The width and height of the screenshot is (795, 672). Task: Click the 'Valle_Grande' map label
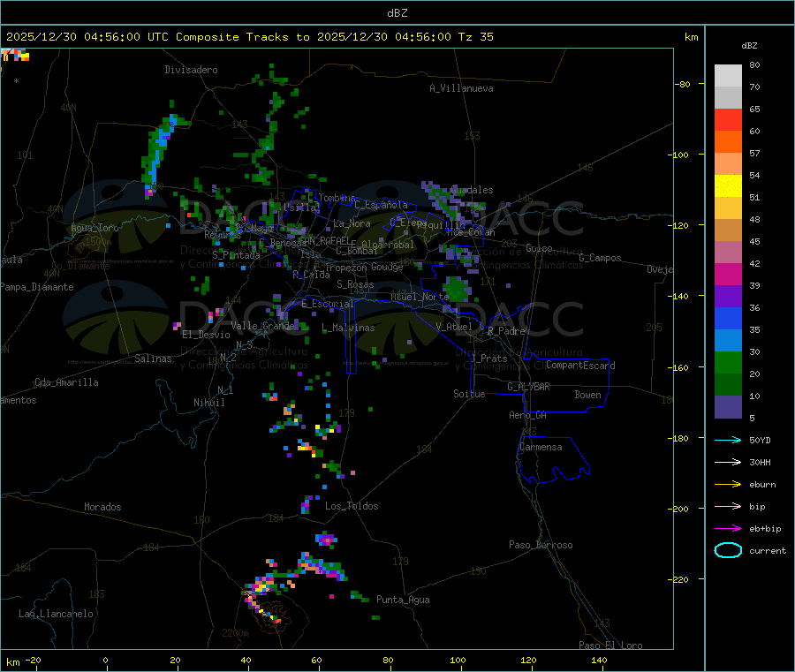click(x=263, y=325)
